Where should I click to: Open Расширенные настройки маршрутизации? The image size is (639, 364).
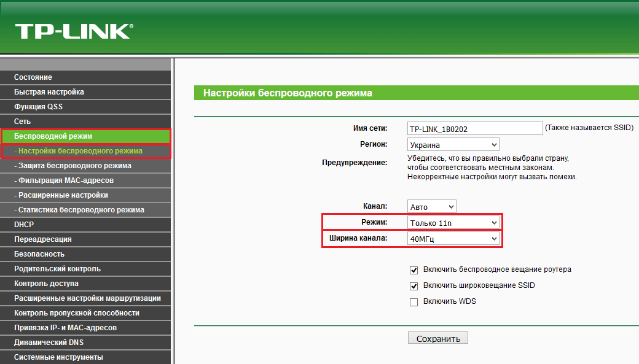click(x=85, y=298)
